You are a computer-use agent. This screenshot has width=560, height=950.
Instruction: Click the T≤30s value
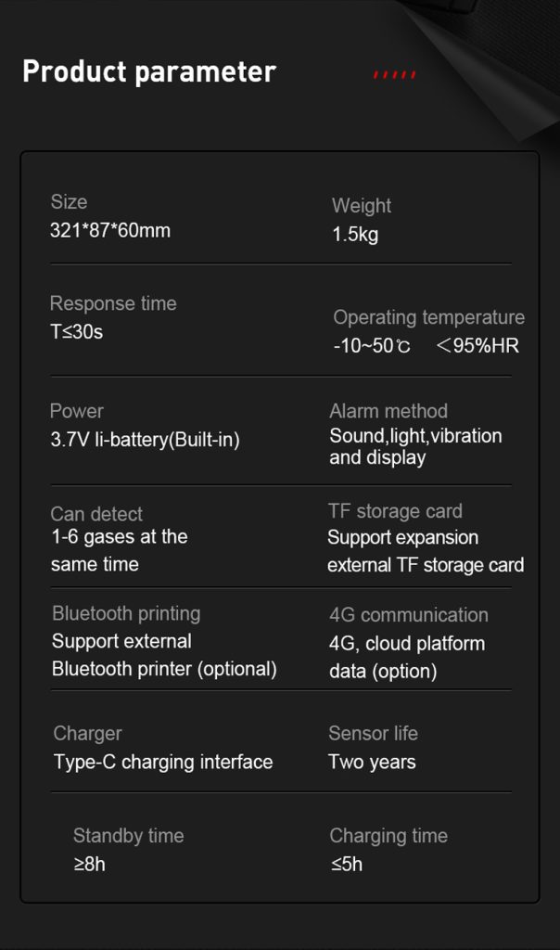click(76, 331)
